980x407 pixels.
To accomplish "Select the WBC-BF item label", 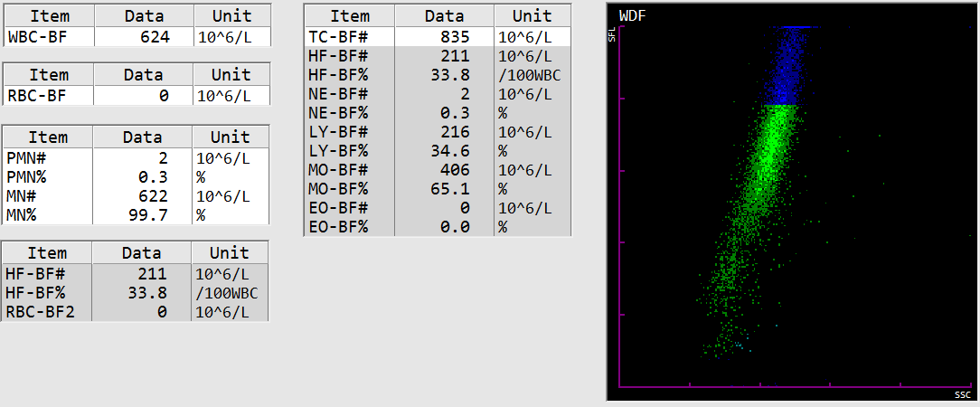I will point(37,37).
